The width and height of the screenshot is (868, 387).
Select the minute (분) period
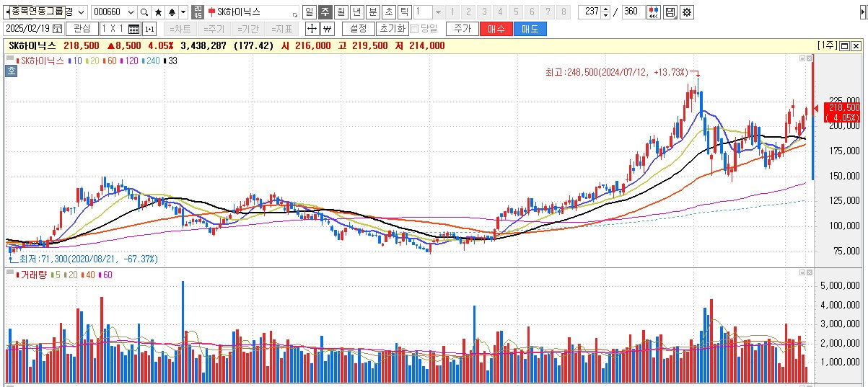(x=373, y=12)
